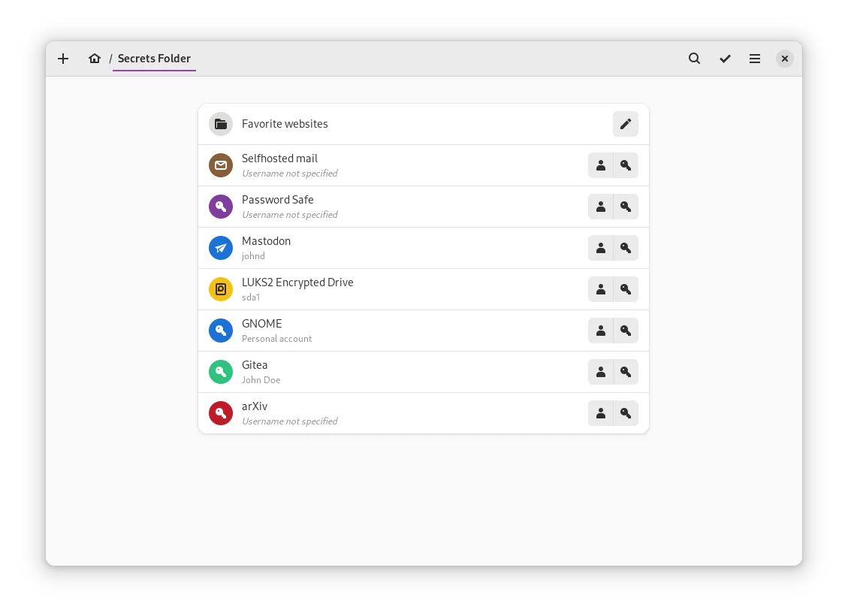The image size is (848, 616).
Task: Copy the LUKS2 Encrypted Drive password
Action: [x=626, y=289]
